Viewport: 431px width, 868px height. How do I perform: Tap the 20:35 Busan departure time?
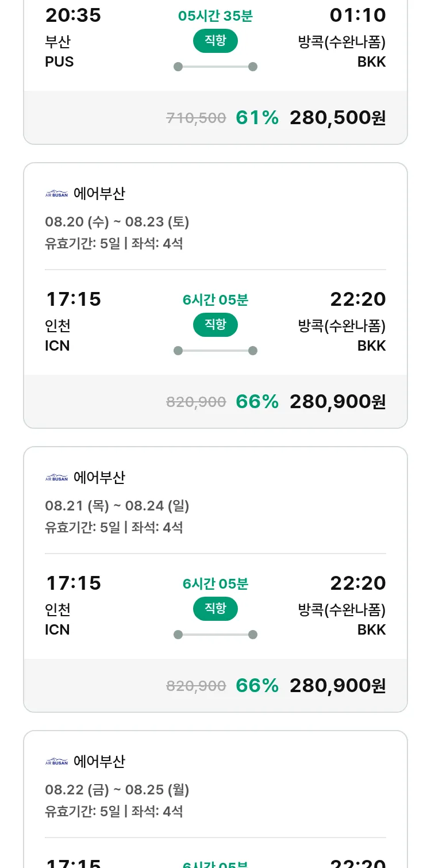[x=73, y=16]
